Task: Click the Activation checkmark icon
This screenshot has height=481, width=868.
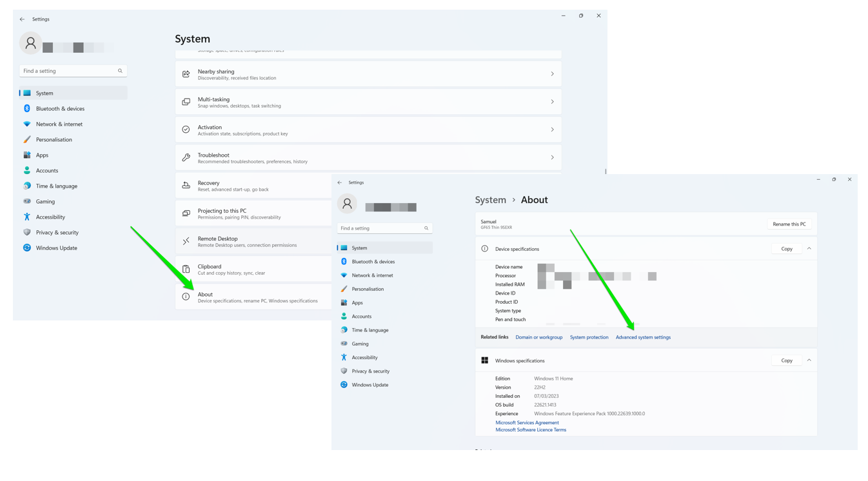Action: tap(186, 130)
